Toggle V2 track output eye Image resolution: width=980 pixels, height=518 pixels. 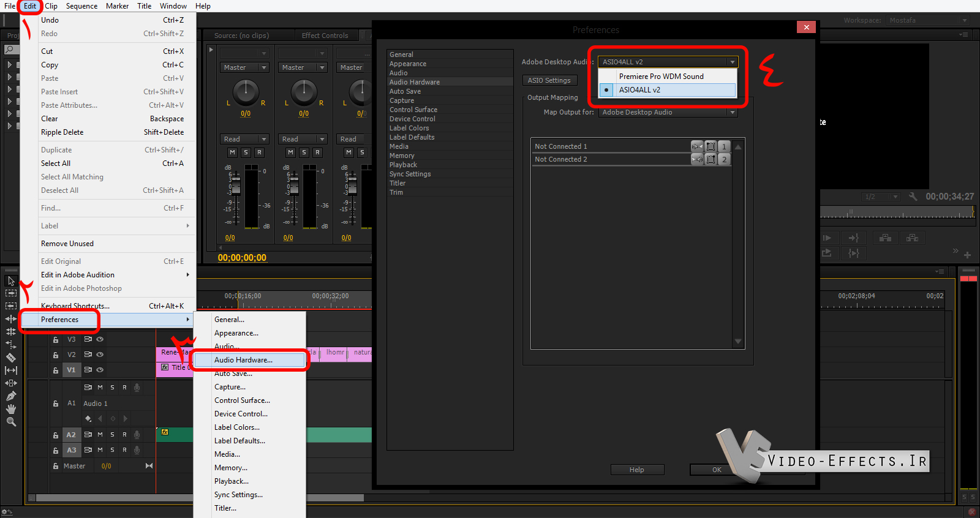pyautogui.click(x=100, y=355)
